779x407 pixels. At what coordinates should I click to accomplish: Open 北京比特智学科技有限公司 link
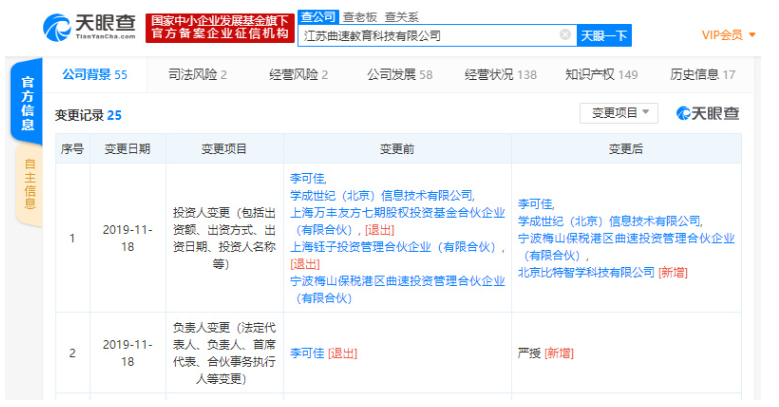(x=586, y=272)
